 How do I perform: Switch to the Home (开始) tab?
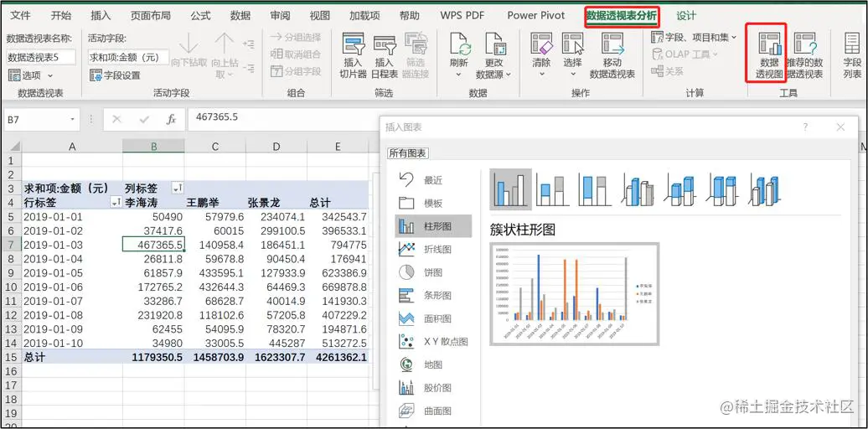click(x=61, y=15)
